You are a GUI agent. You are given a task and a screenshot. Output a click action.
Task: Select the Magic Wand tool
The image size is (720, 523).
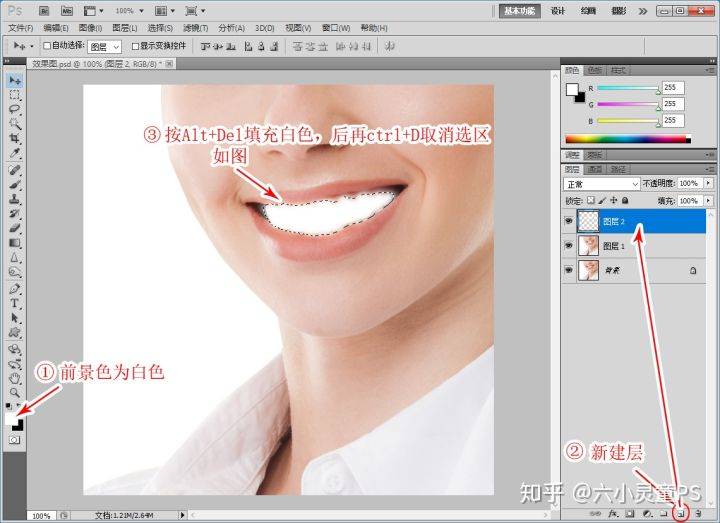point(15,124)
